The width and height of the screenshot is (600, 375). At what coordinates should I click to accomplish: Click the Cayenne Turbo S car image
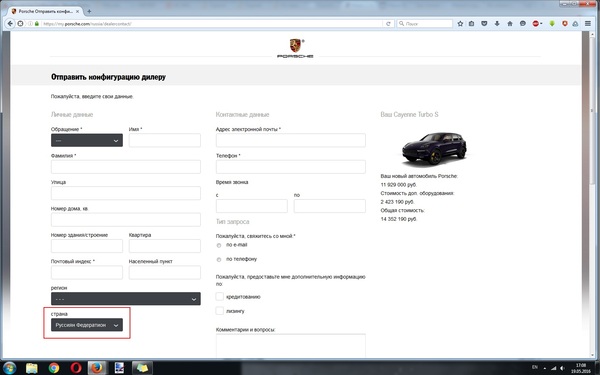click(434, 149)
